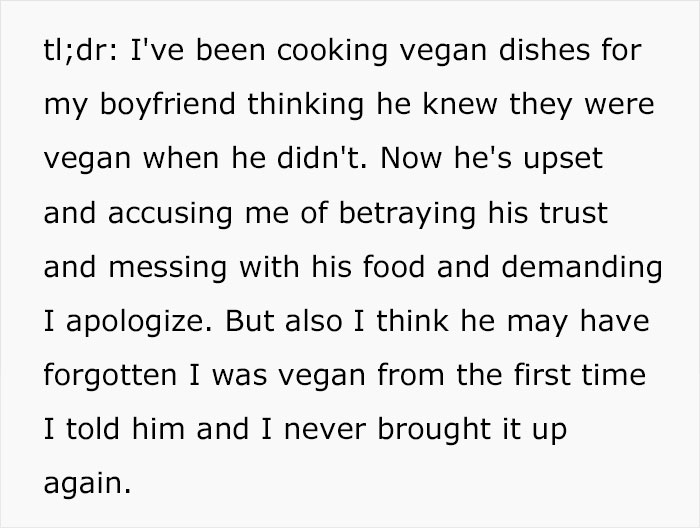Click the word "demanding" in the fifth line
The width and height of the screenshot is (700, 528).
[x=582, y=268]
